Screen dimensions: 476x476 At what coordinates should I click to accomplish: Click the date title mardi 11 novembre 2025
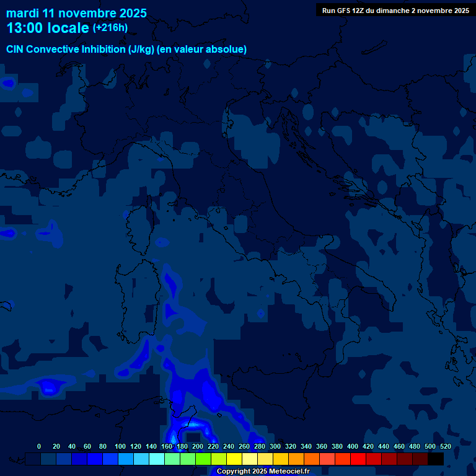point(76,13)
